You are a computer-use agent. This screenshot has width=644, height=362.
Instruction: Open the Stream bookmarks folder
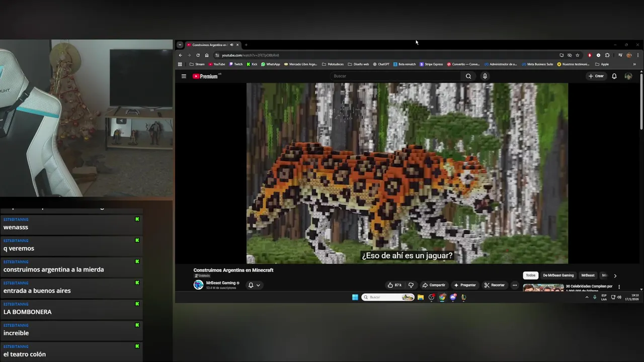point(197,64)
